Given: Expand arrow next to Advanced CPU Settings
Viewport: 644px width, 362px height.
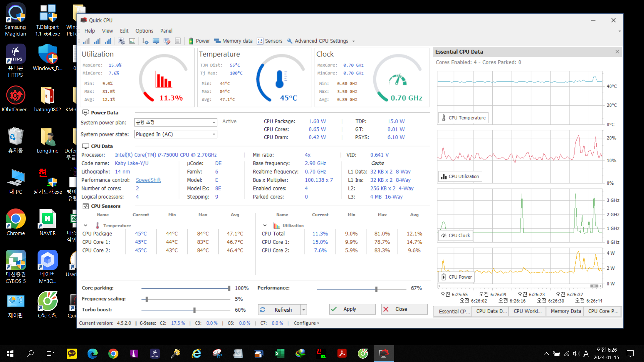Looking at the screenshot, I should point(354,41).
